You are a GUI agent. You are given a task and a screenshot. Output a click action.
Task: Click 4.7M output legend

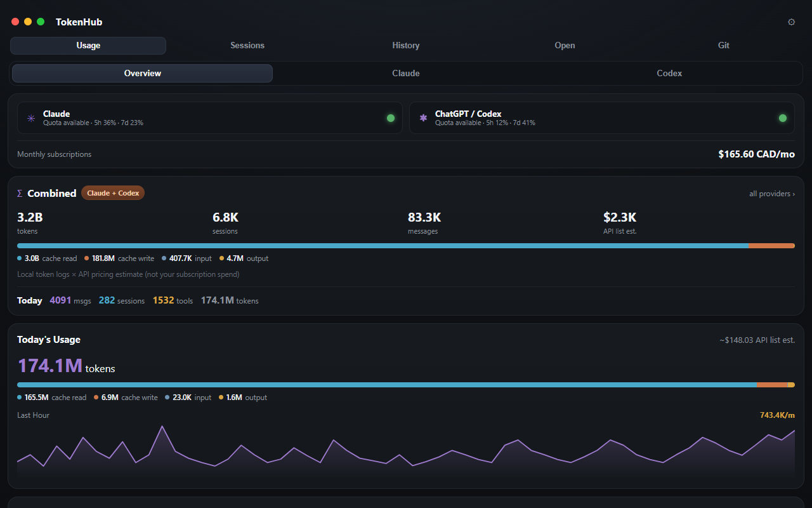244,258
